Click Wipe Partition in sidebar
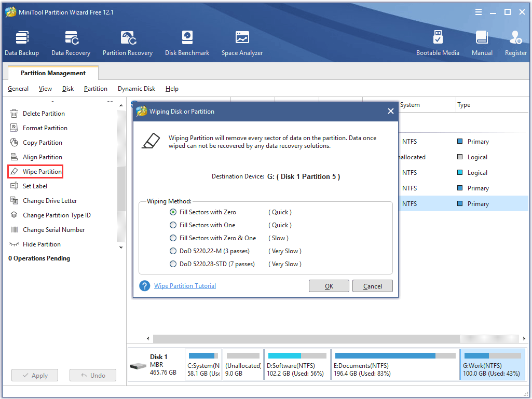Screen dimensions: 532x399 42,172
